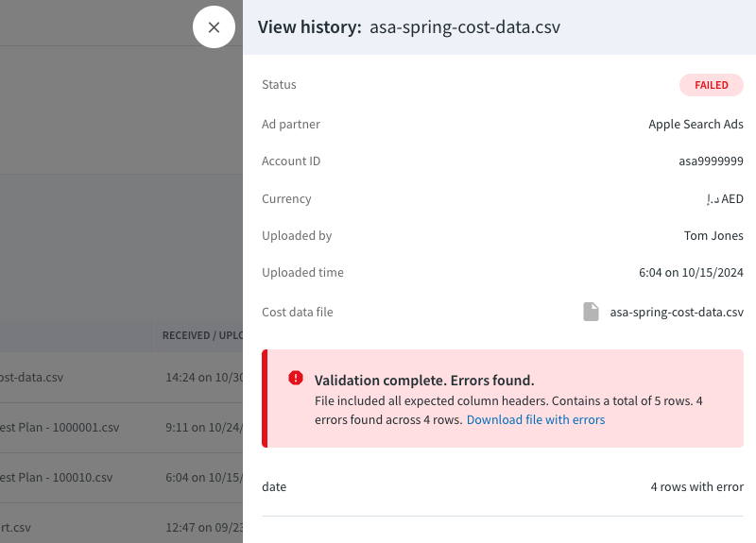756x543 pixels.
Task: Select the date error row
Action: 503,486
